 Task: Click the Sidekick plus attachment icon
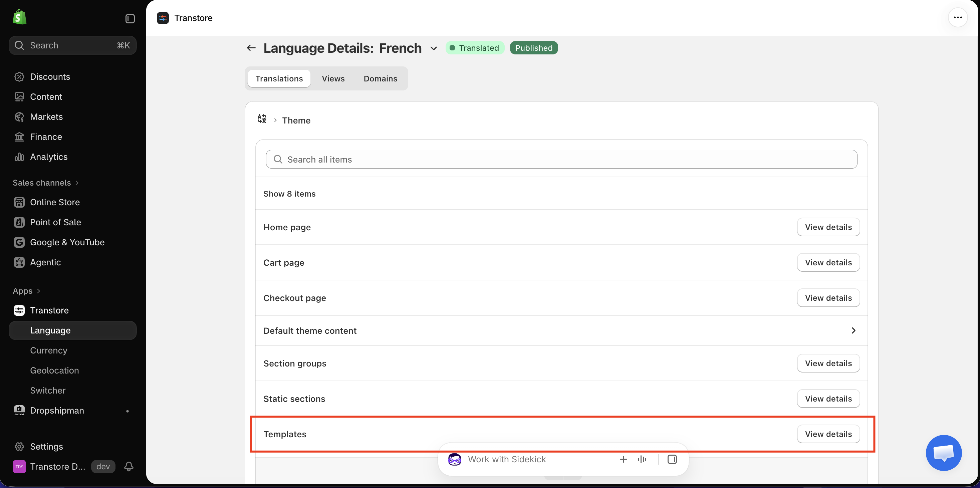(623, 460)
